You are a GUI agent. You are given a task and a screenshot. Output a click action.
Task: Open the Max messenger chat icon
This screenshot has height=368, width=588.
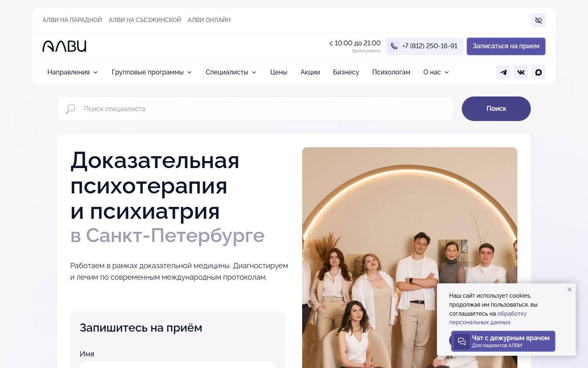tap(538, 72)
